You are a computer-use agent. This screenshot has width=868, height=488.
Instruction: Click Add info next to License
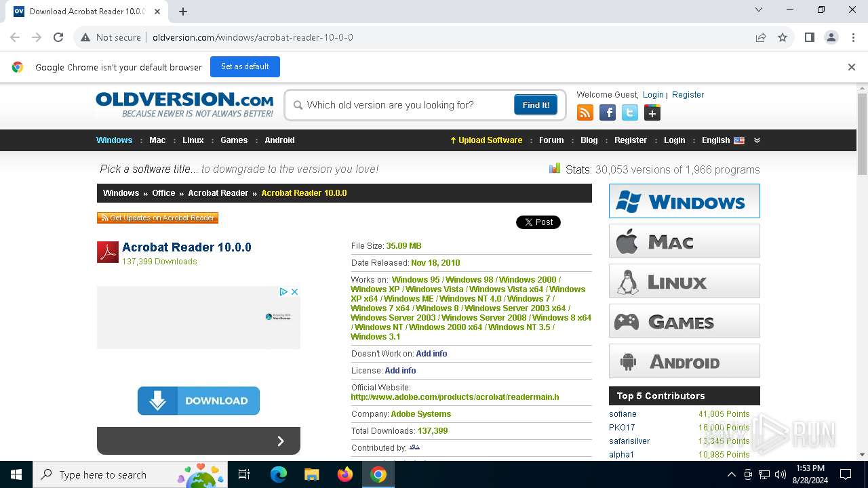[400, 371]
